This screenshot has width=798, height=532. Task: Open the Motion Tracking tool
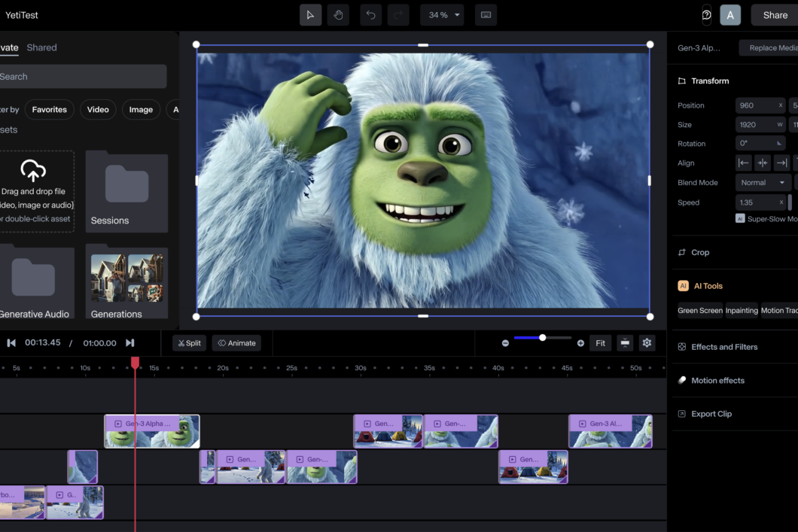click(x=779, y=310)
